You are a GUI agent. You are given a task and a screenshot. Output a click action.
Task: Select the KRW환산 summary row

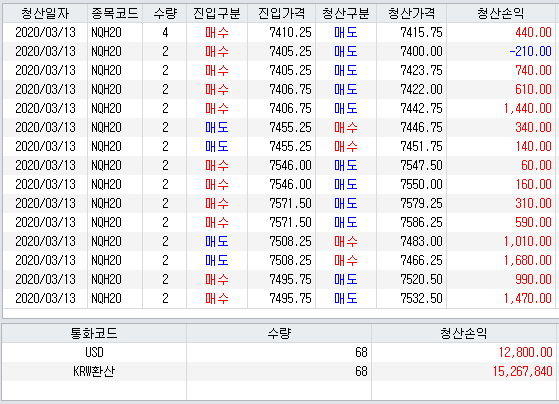279,371
